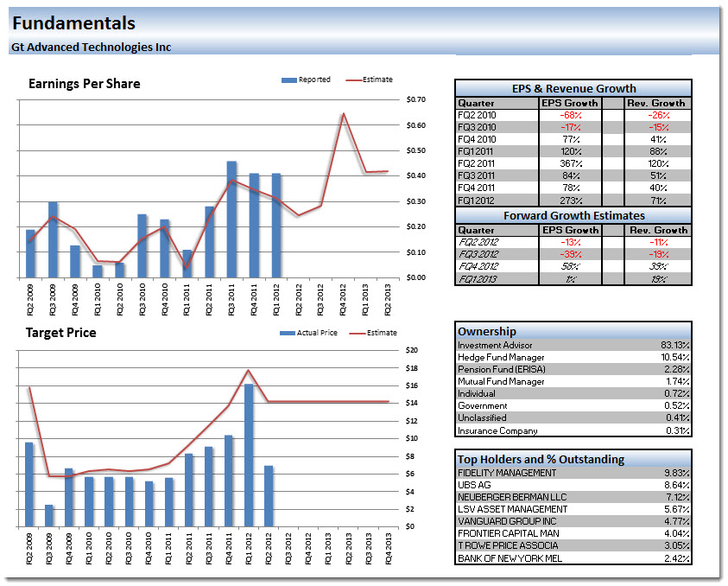Click the Earnings Per Share chart title

click(84, 84)
